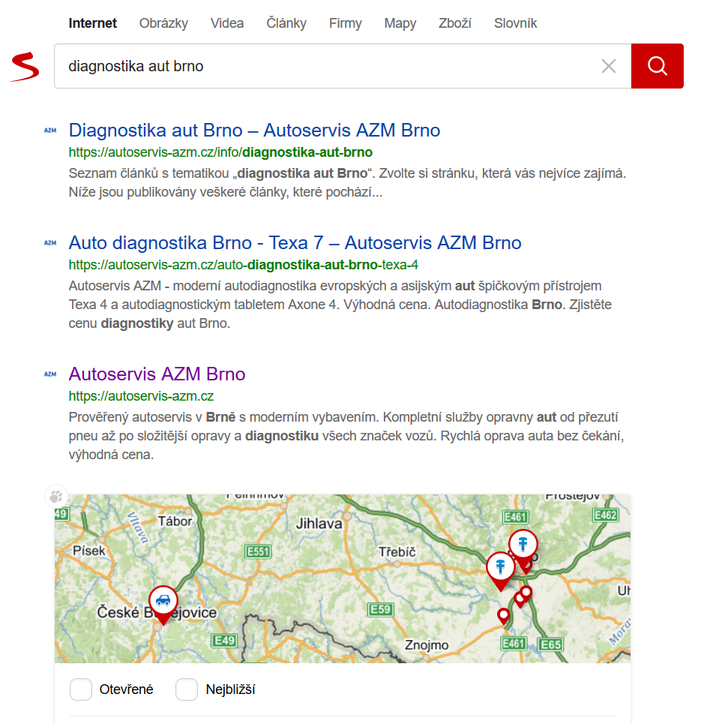Screen dimensions: 728x724
Task: Click the Písek label on the map
Action: tap(89, 551)
